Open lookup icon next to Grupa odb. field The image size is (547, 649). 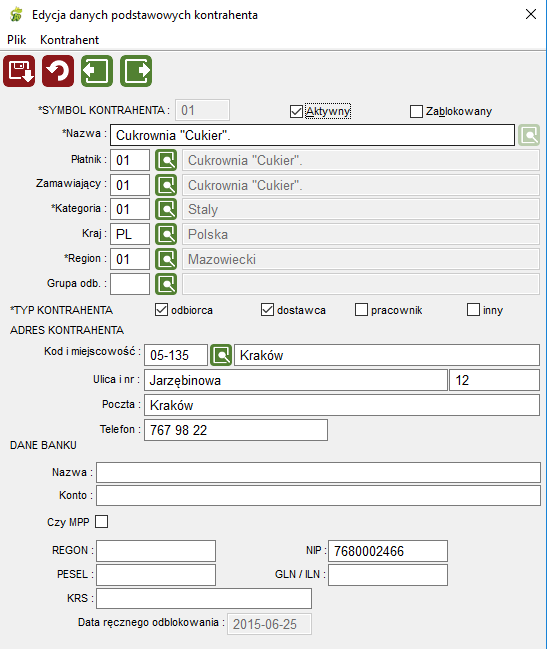[x=166, y=284]
